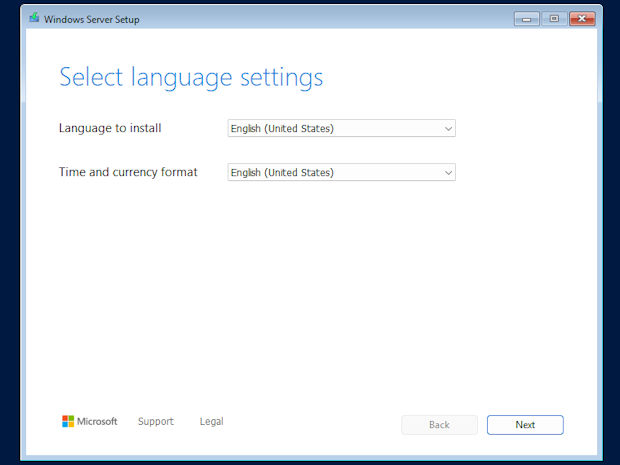
Task: Open the Legal link
Action: (x=211, y=422)
